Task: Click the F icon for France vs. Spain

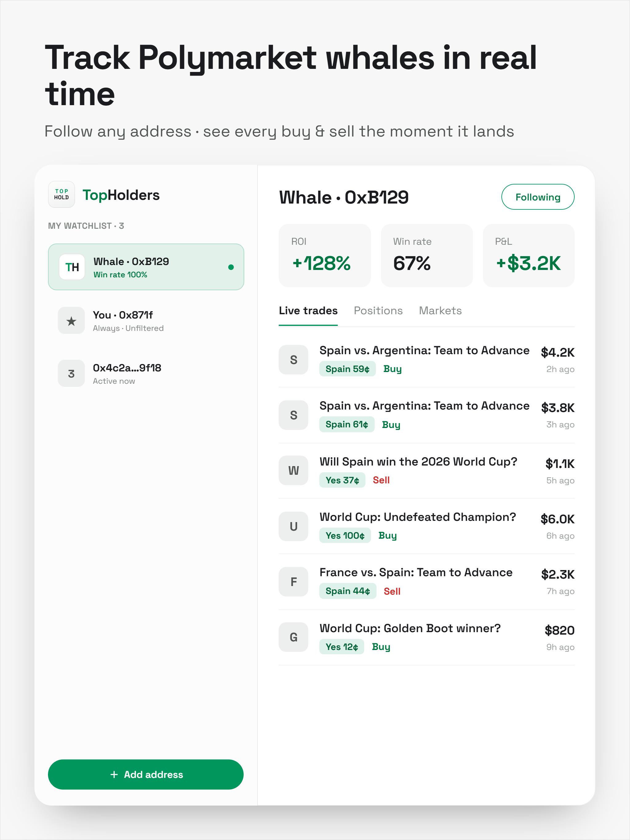Action: 293,582
